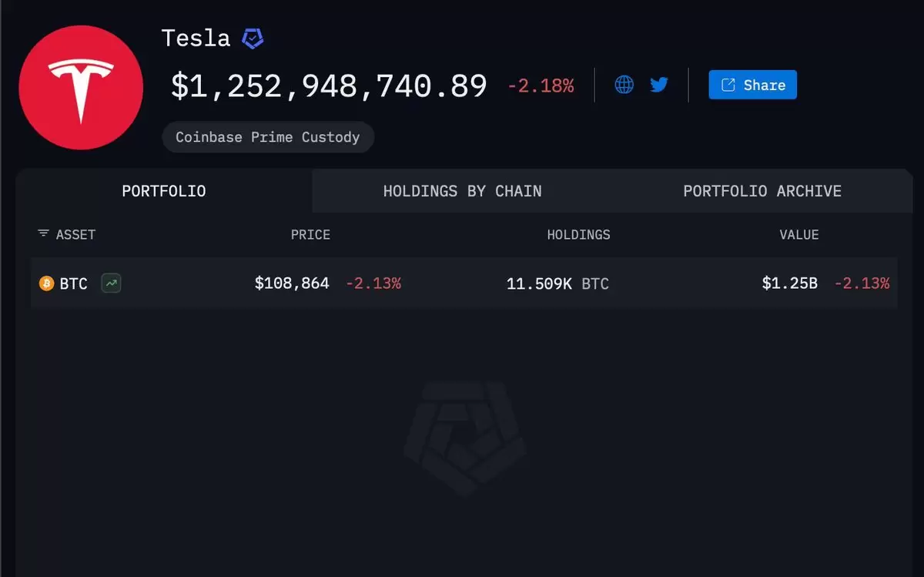924x577 pixels.
Task: Click the Tesla entity name
Action: pos(196,39)
